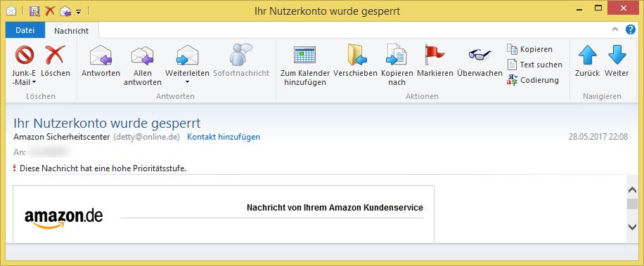
Task: Click Kopieren nach folder copy icon
Action: point(397,55)
